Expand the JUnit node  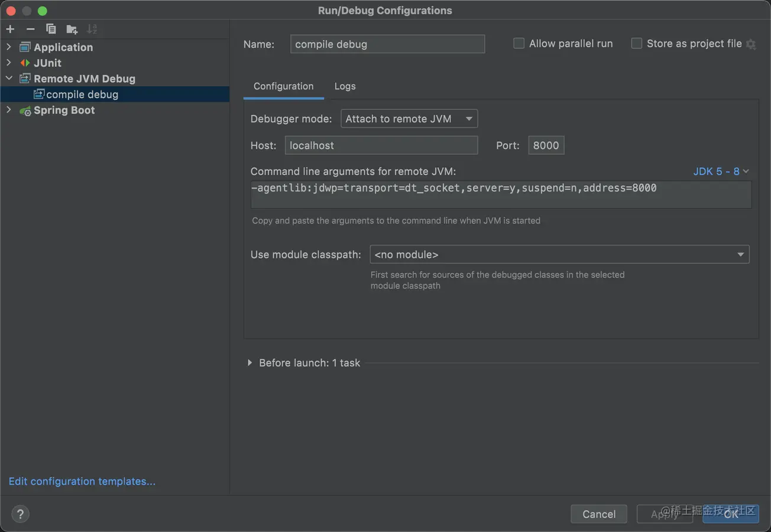8,62
